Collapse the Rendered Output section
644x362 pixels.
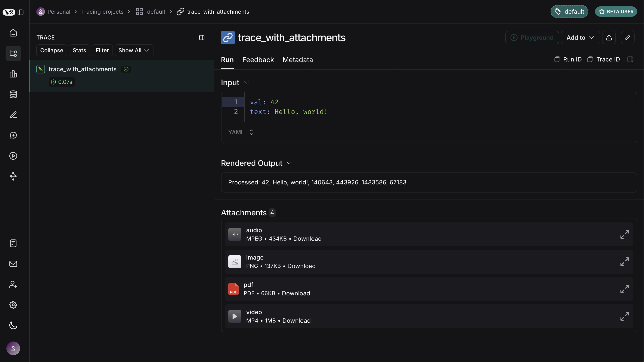click(290, 163)
